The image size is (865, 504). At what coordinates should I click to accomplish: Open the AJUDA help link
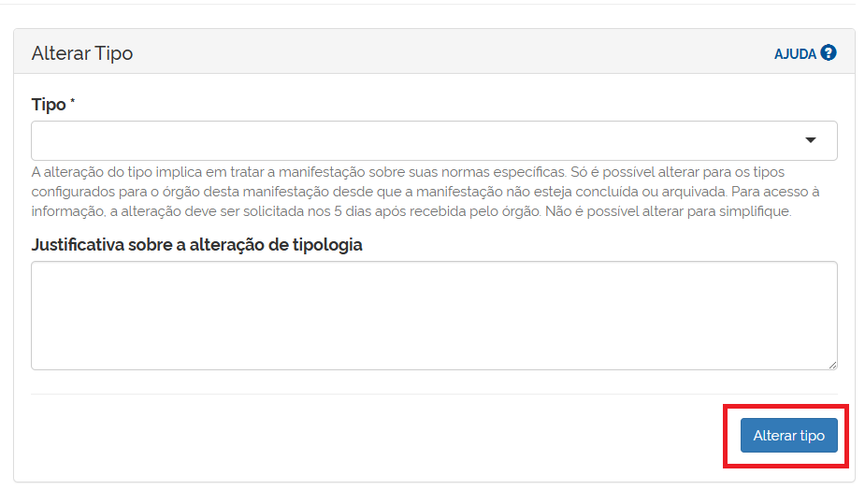[795, 54]
